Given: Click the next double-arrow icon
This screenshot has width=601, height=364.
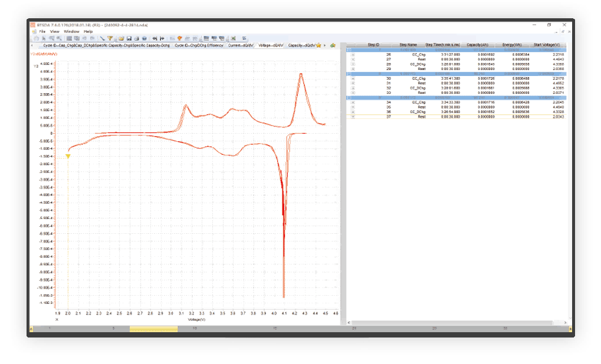Looking at the screenshot, I should click(x=162, y=38).
